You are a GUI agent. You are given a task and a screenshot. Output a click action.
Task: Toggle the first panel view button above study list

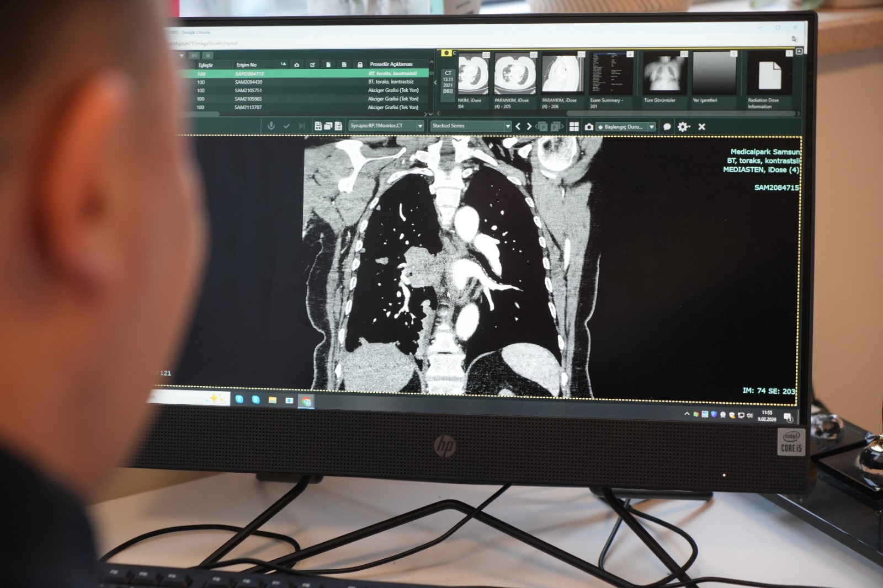[194, 56]
